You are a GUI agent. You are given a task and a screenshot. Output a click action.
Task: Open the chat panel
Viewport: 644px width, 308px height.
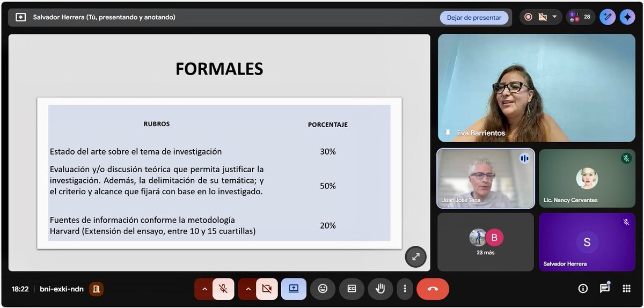click(x=605, y=288)
